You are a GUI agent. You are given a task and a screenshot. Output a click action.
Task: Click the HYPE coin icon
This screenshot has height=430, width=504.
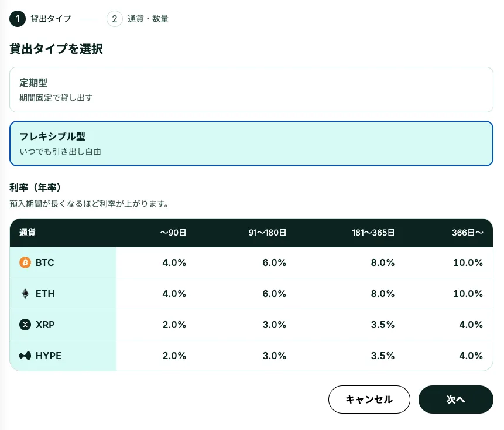click(x=25, y=356)
